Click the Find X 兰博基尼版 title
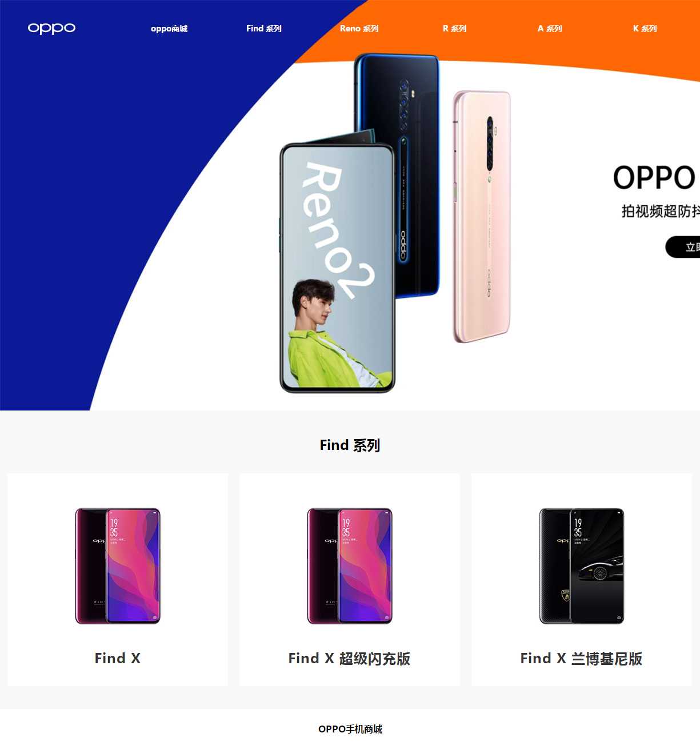Screen dimensions: 700x749 click(582, 659)
